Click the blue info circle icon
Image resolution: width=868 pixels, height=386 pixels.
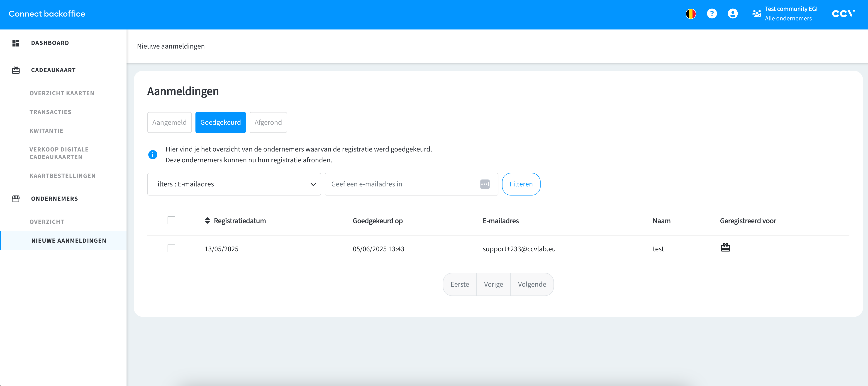[x=153, y=155]
